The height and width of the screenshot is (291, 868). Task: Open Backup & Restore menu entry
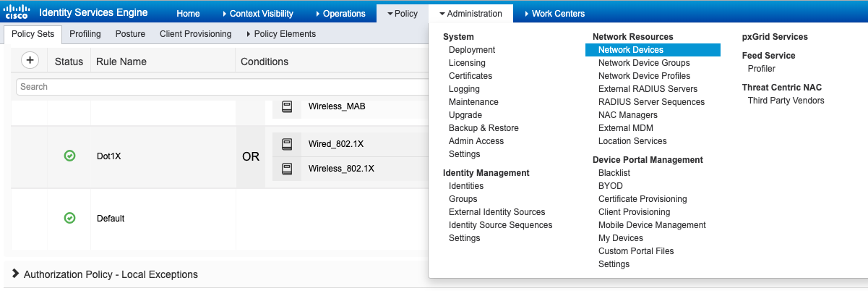click(x=484, y=128)
